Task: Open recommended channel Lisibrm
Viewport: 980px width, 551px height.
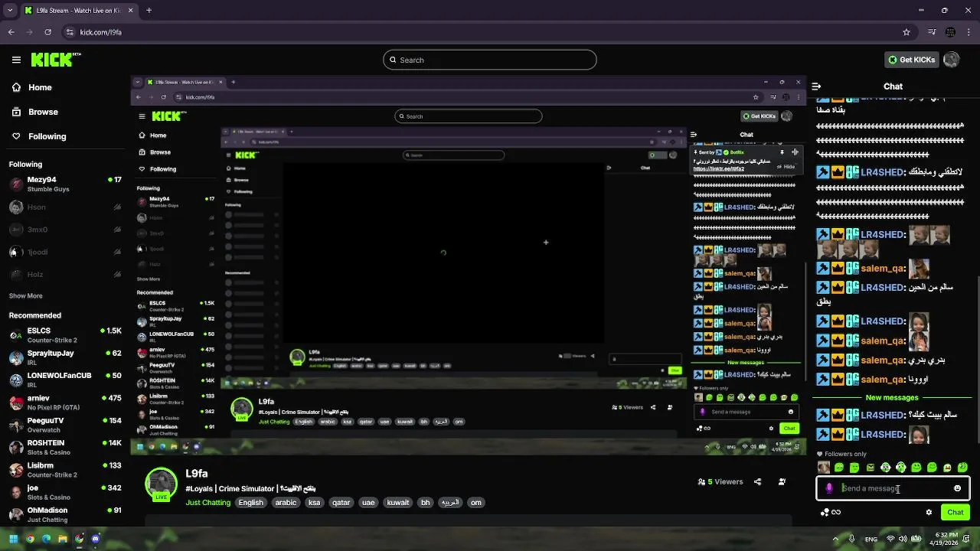Action: click(65, 469)
